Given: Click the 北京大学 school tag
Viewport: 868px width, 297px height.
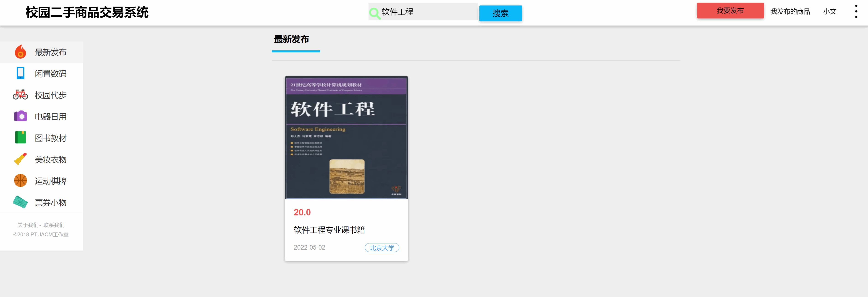Looking at the screenshot, I should coord(382,248).
